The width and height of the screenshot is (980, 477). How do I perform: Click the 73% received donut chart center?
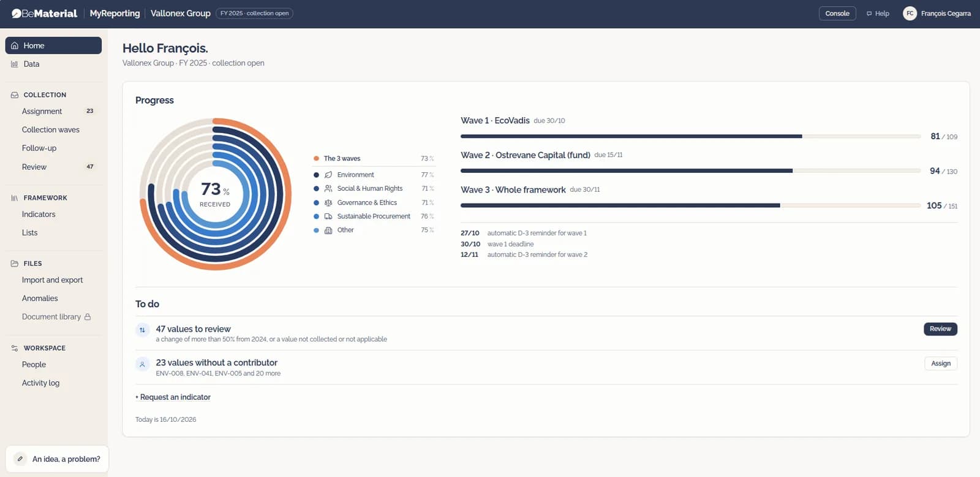point(215,194)
